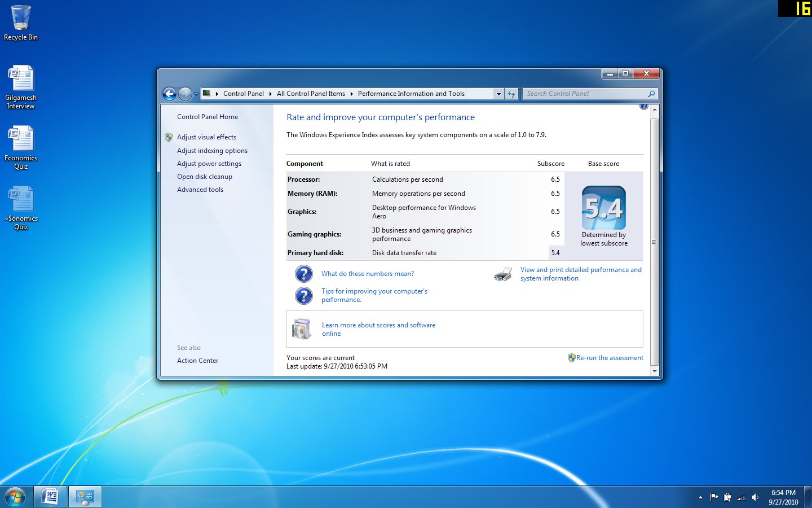The image size is (812, 508).
Task: Click the Primary hard disk subscore 5.4
Action: tap(555, 253)
